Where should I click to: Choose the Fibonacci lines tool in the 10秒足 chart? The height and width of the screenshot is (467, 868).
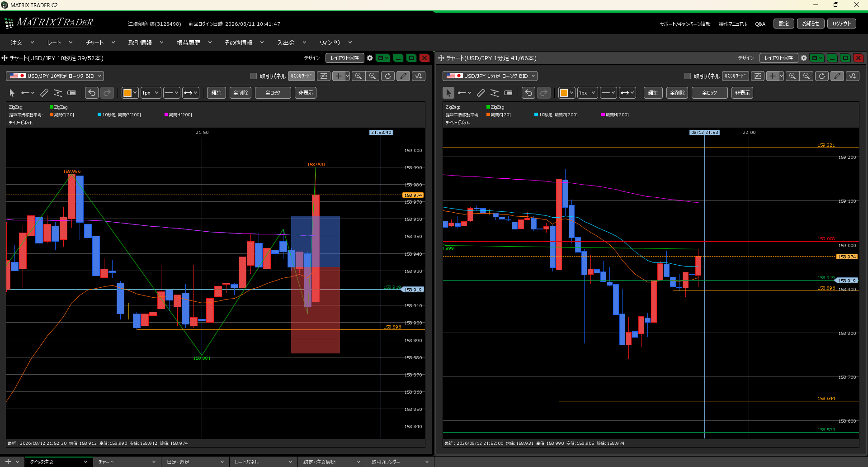[x=58, y=93]
